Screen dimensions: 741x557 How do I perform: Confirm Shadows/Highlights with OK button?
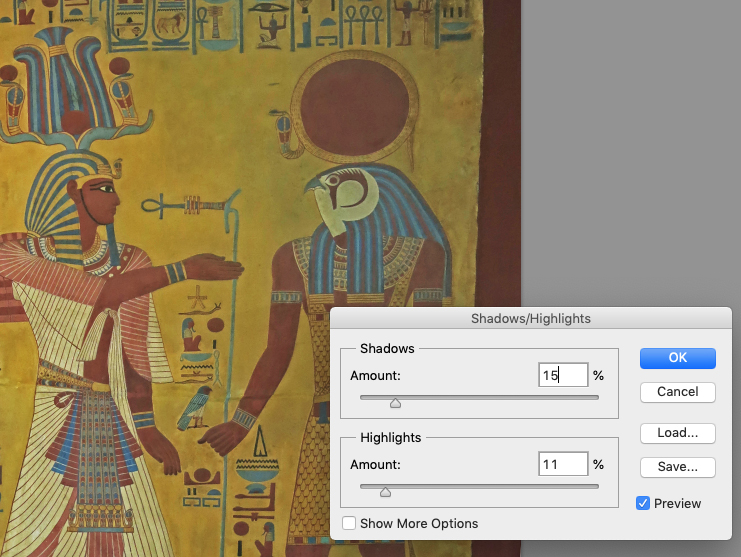[x=678, y=358]
